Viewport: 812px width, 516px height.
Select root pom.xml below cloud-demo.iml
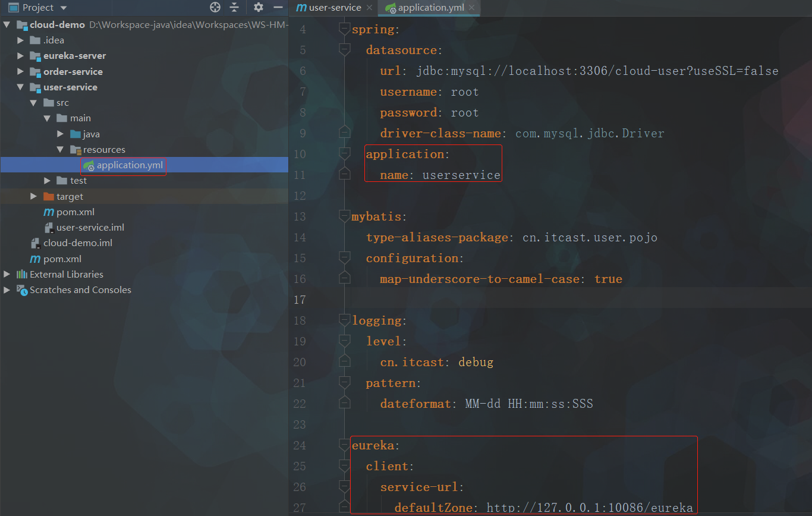[x=62, y=259]
